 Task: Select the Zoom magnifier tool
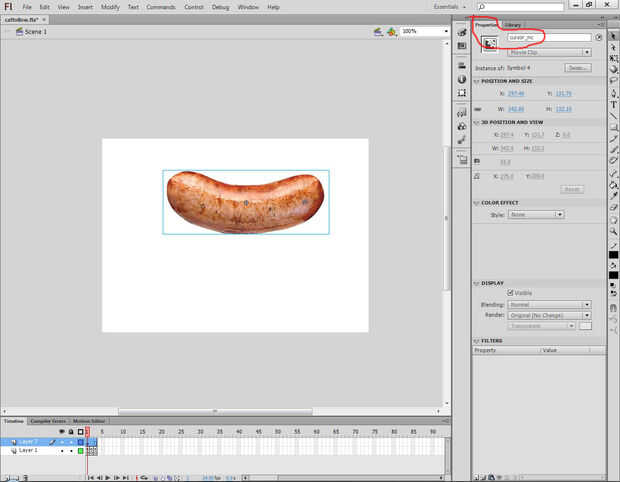pyautogui.click(x=613, y=231)
